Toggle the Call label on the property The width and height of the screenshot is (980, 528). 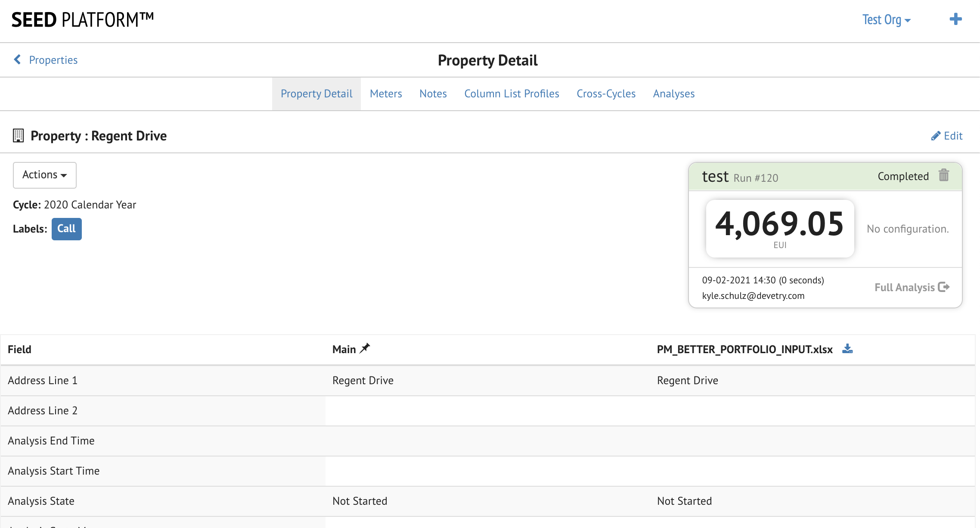pos(66,229)
